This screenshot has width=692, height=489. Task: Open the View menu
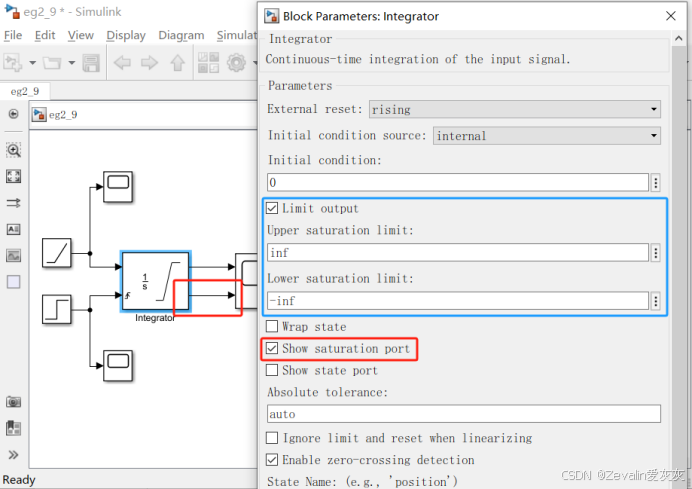coord(81,35)
